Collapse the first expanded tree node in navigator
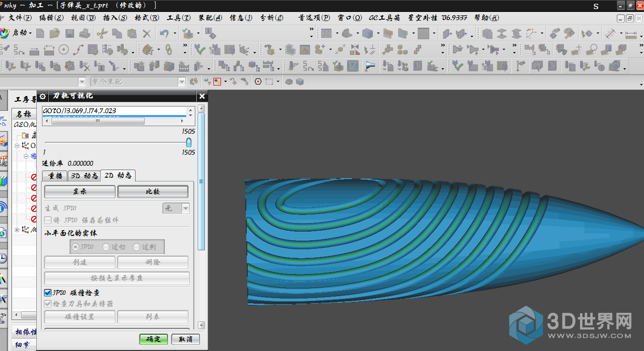 coord(17,145)
